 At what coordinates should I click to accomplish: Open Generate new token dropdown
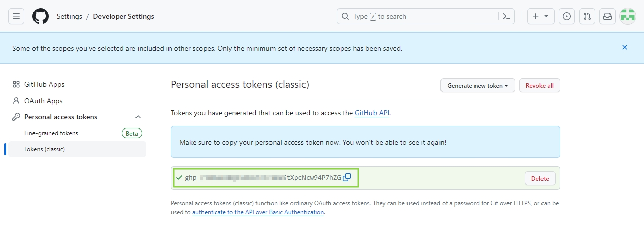tap(478, 86)
